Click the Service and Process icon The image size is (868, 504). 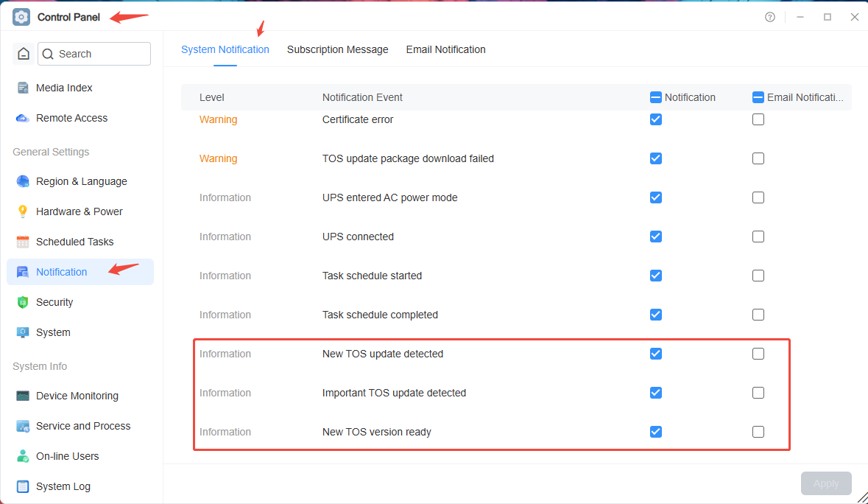tap(23, 426)
